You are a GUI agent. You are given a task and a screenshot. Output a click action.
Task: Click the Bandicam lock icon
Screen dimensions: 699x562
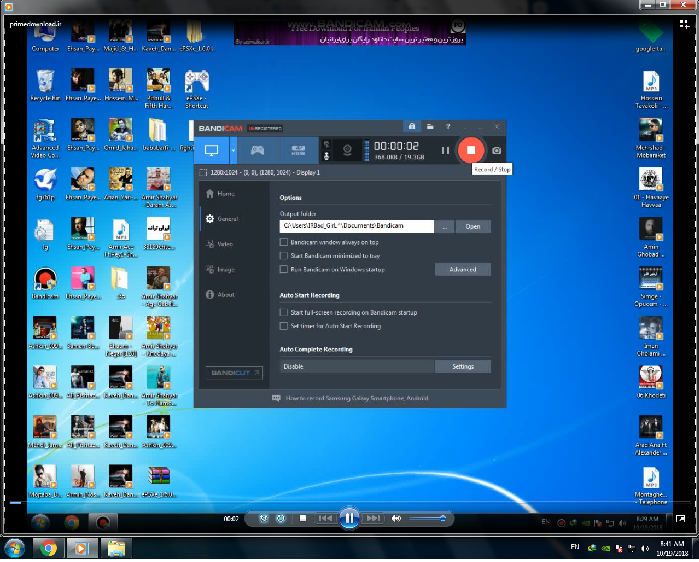point(412,127)
